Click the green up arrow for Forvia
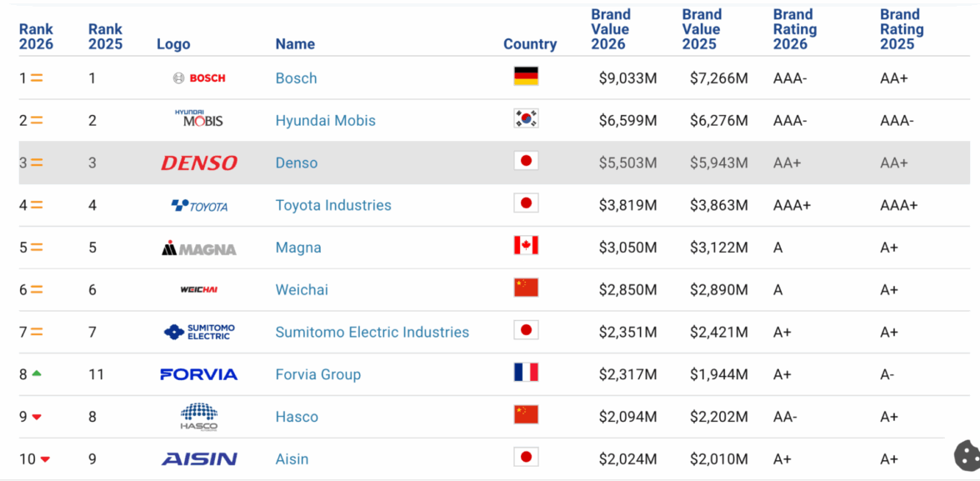 click(37, 373)
